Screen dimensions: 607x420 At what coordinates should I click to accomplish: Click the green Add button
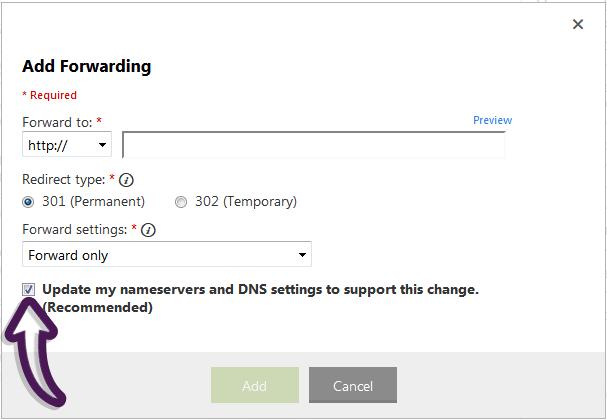coord(255,385)
